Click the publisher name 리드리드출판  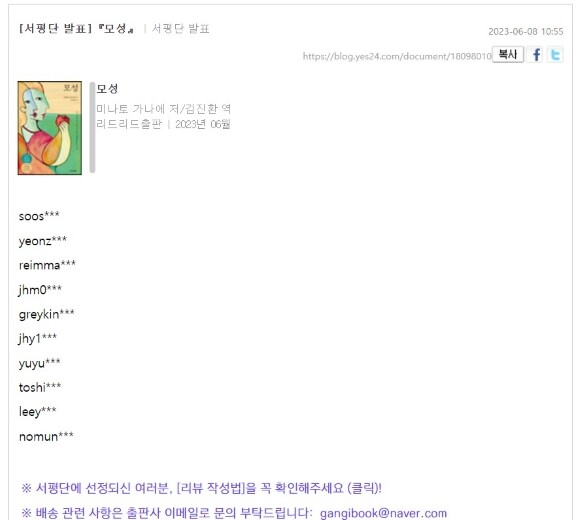pos(129,124)
